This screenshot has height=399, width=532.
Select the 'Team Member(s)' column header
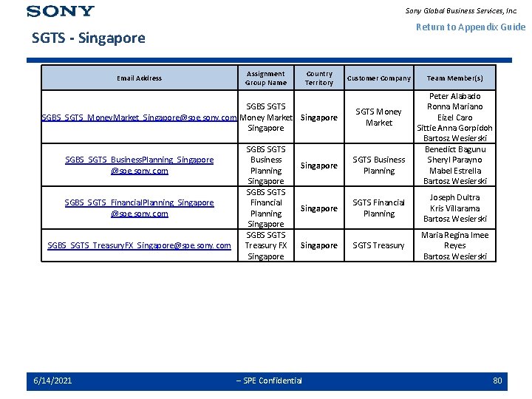tap(454, 78)
